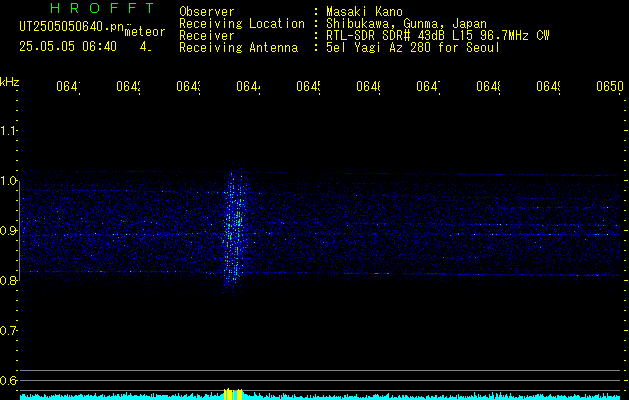Screen dimensions: 629x400
Task: Click the Receiving Antenna label
Action: pos(239,48)
